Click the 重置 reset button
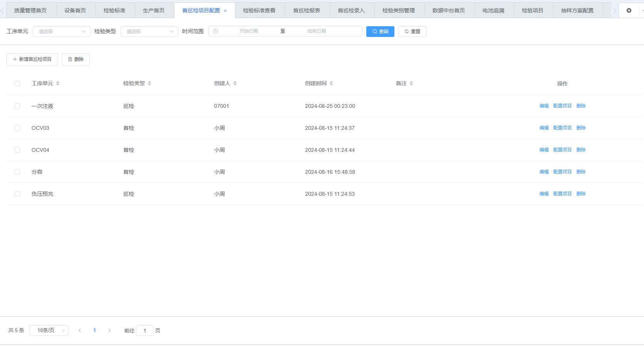Screen dimensions: 644x346 tap(412, 32)
